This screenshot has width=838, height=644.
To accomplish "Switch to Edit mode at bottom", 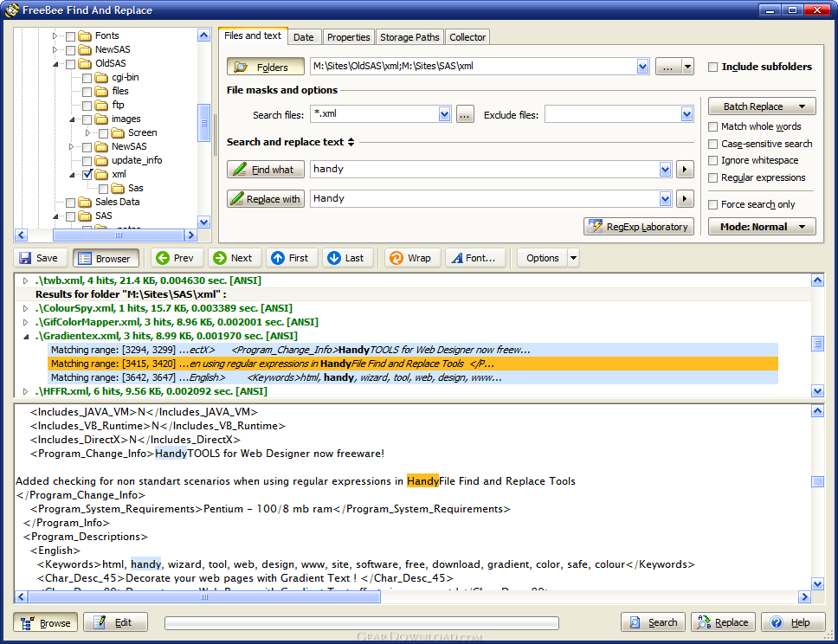I will click(x=115, y=622).
